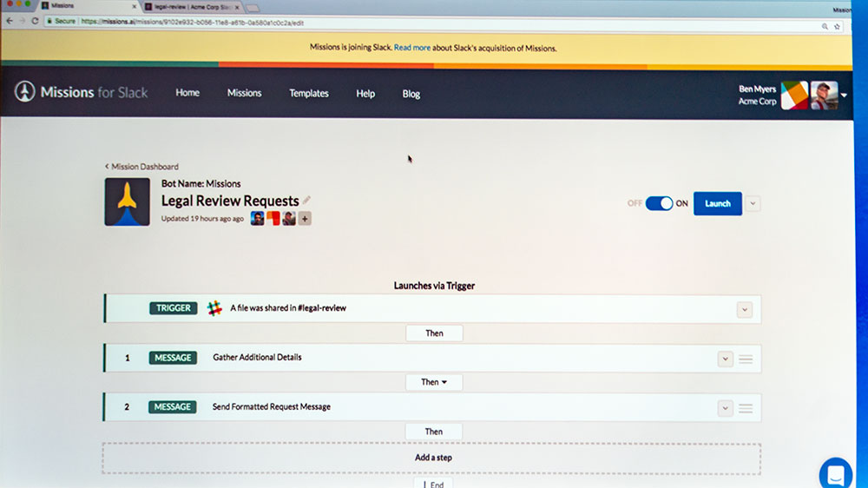
Task: Click the pencil icon beside Legal Review Requests
Action: [306, 201]
